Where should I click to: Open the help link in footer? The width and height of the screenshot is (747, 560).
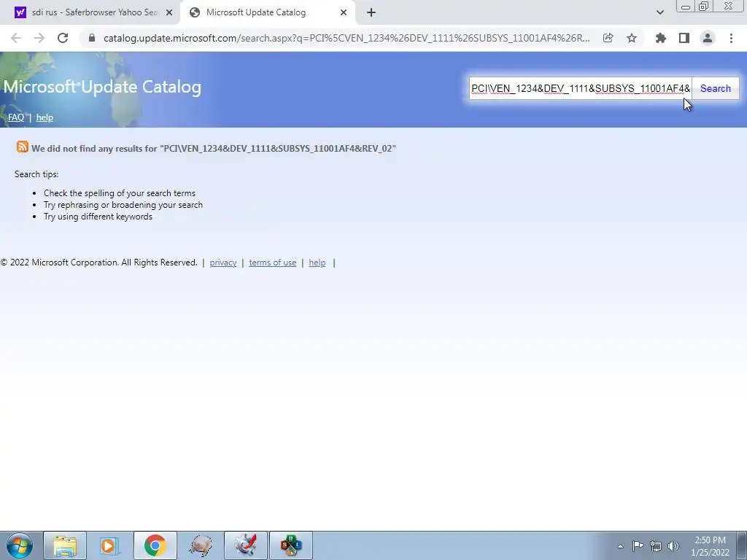(x=317, y=262)
